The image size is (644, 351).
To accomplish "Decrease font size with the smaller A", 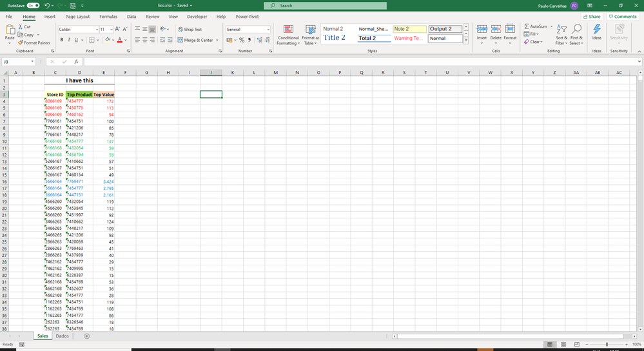I will click(125, 29).
